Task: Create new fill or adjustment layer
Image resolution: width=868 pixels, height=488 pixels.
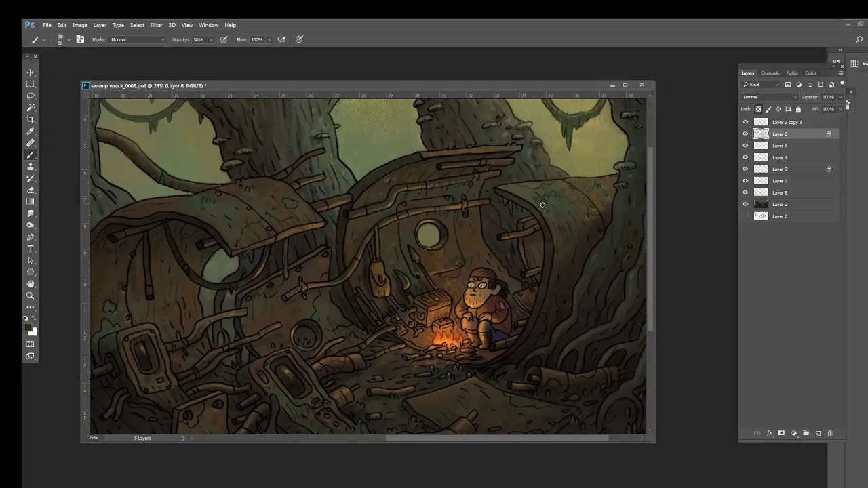Action: (793, 433)
